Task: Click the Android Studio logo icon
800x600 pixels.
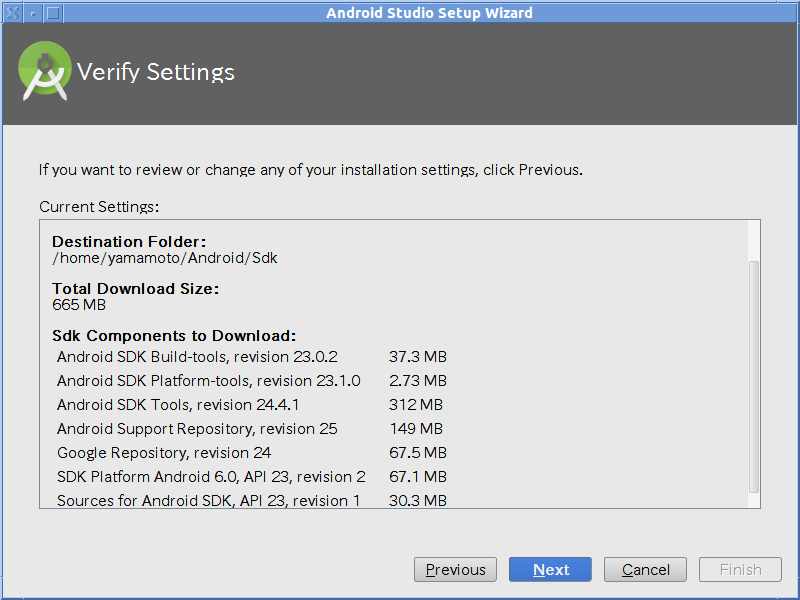Action: pyautogui.click(x=44, y=71)
